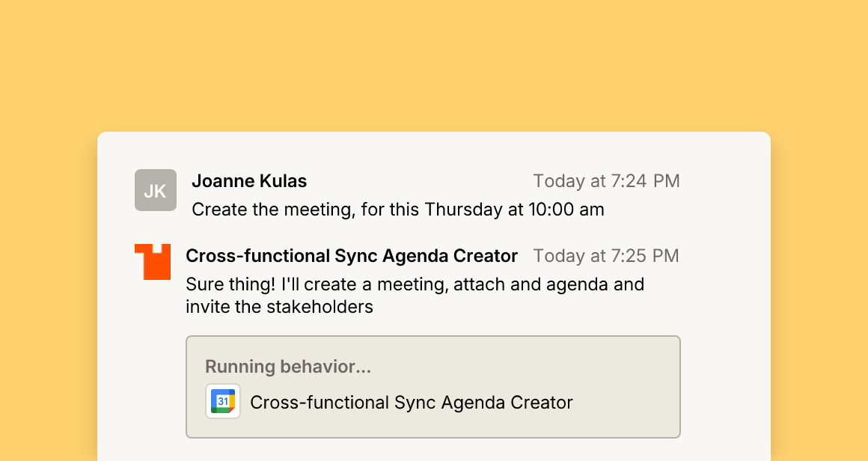Open the bold Cross-functional Sync Agenda Creator sender name
This screenshot has height=461, width=868.
coord(352,256)
